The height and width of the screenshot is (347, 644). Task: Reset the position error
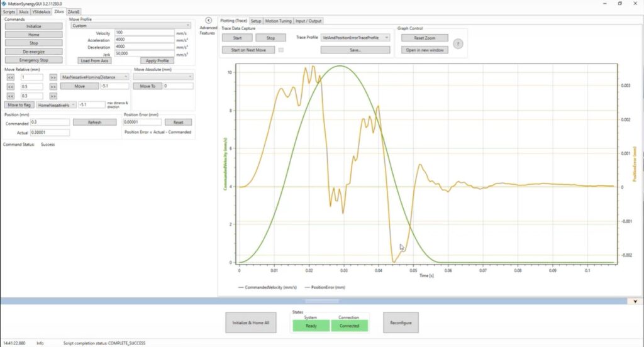point(178,123)
